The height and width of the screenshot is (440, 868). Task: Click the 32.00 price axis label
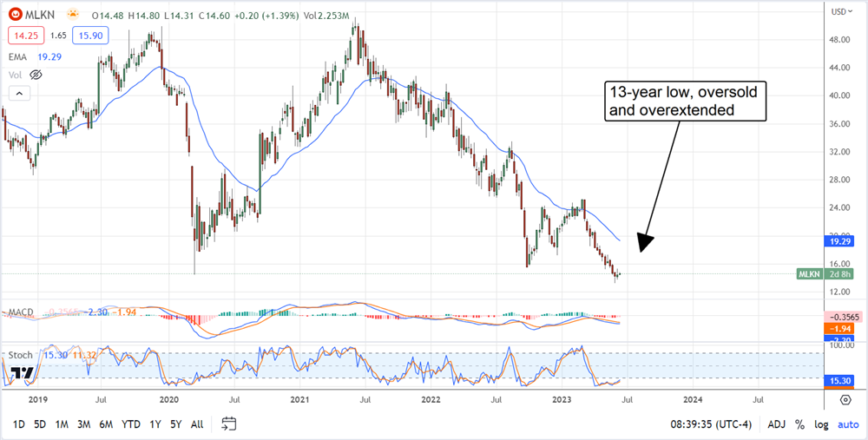coord(838,152)
